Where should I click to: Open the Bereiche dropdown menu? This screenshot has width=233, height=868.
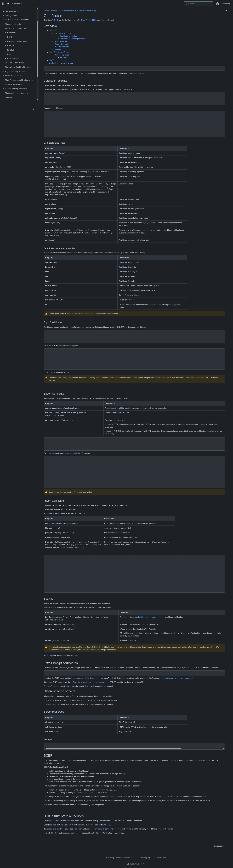point(17,4)
